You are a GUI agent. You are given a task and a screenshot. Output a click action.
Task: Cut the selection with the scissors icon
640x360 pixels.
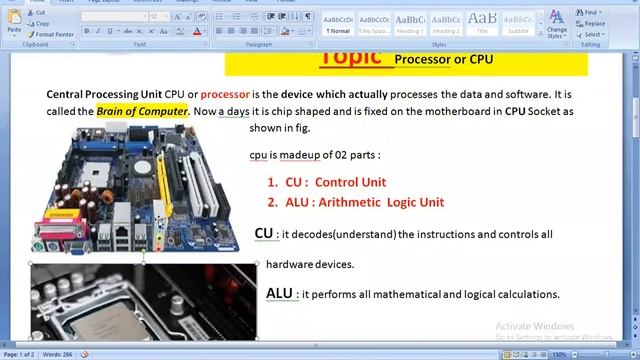31,13
